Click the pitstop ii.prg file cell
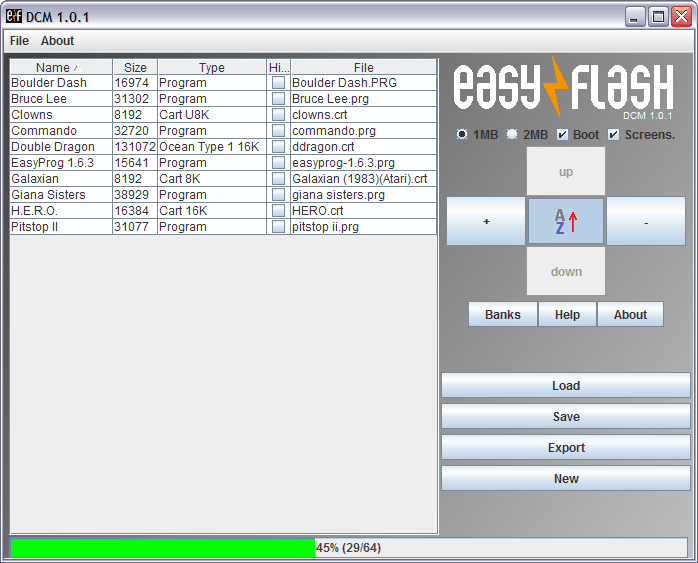This screenshot has height=563, width=698. (x=363, y=227)
